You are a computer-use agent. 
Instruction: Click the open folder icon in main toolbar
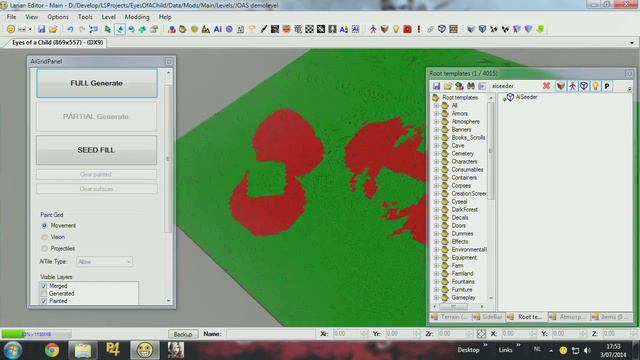coord(53,29)
